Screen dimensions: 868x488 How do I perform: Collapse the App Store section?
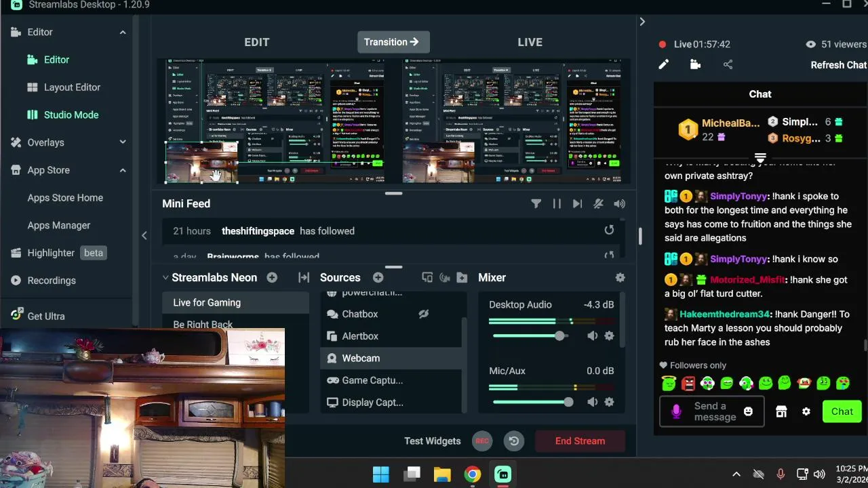click(x=123, y=170)
